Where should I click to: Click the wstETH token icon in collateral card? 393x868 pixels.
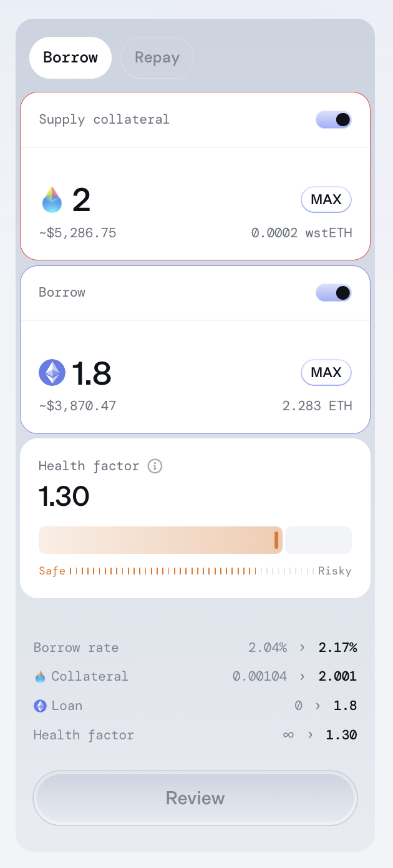pos(52,200)
